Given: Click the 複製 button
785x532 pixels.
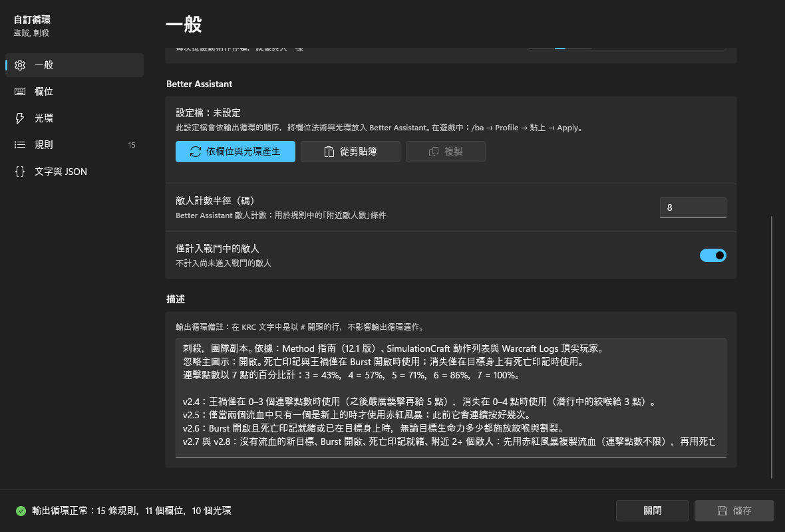Looking at the screenshot, I should tap(446, 152).
